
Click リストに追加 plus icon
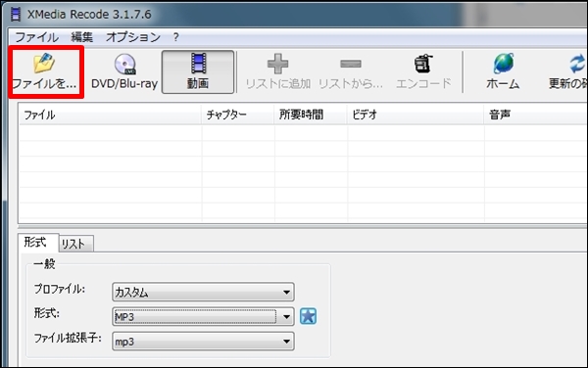(x=278, y=64)
